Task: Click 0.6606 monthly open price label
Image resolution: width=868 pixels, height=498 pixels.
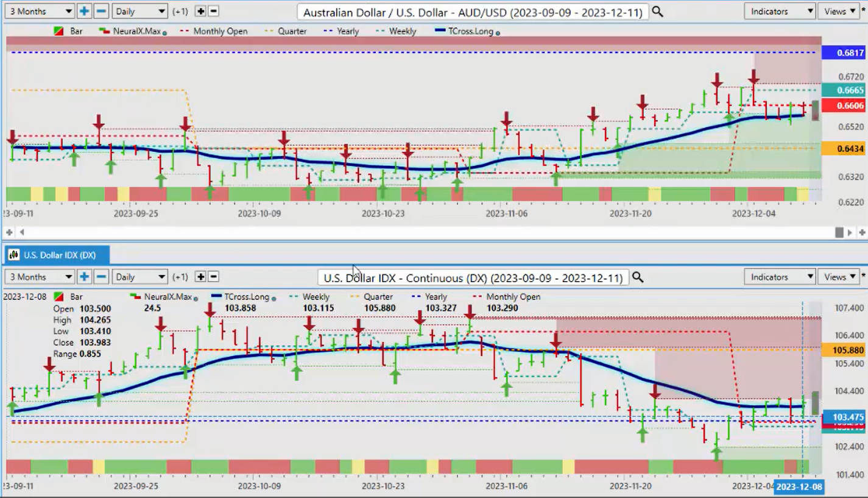Action: (x=844, y=105)
